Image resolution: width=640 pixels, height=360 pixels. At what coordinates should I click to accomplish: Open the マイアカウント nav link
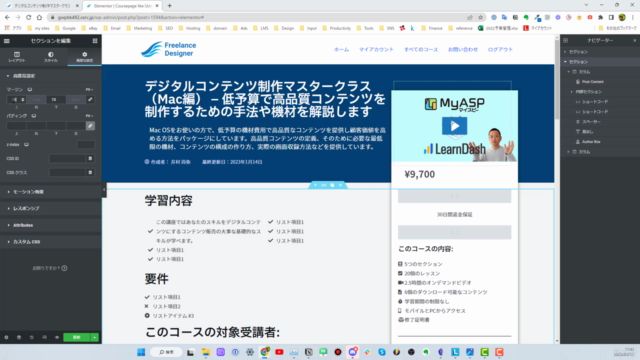[376, 49]
